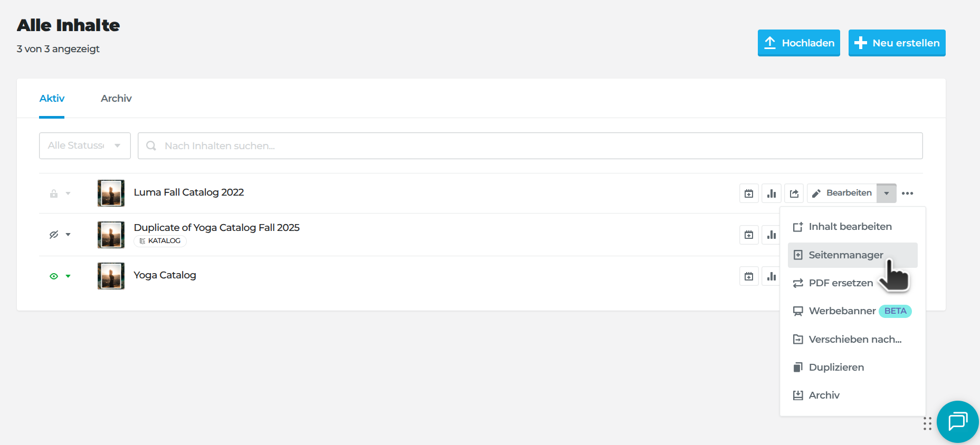Viewport: 980px width, 445px height.
Task: Toggle hidden-eye visibility for Duplicate of Yoga Catalog
Action: point(54,235)
